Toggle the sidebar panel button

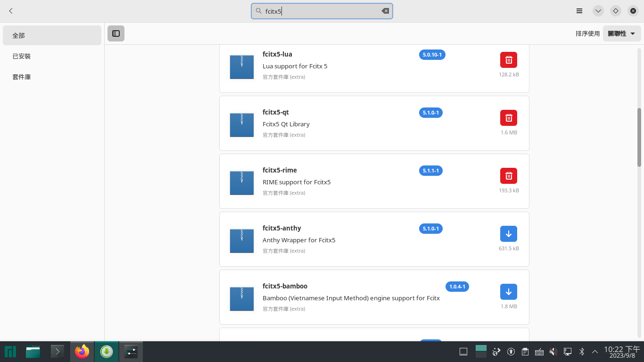[116, 33]
